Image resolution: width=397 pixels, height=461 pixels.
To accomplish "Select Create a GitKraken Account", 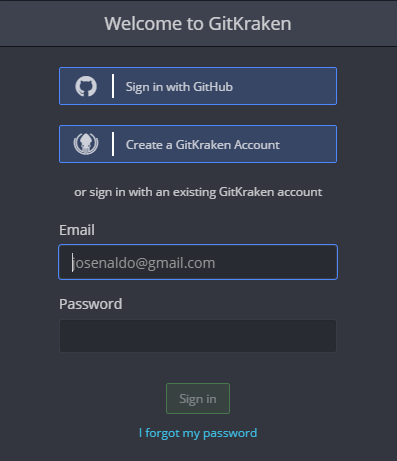I will (198, 144).
